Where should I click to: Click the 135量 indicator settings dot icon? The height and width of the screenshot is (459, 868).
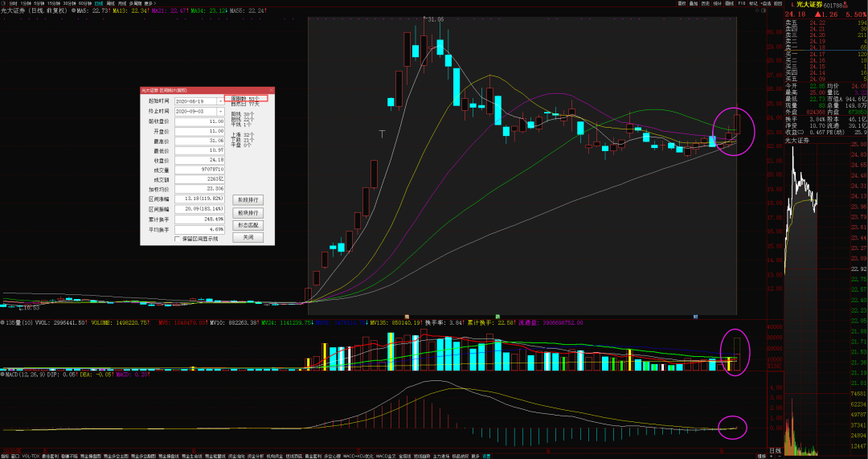(x=2, y=322)
